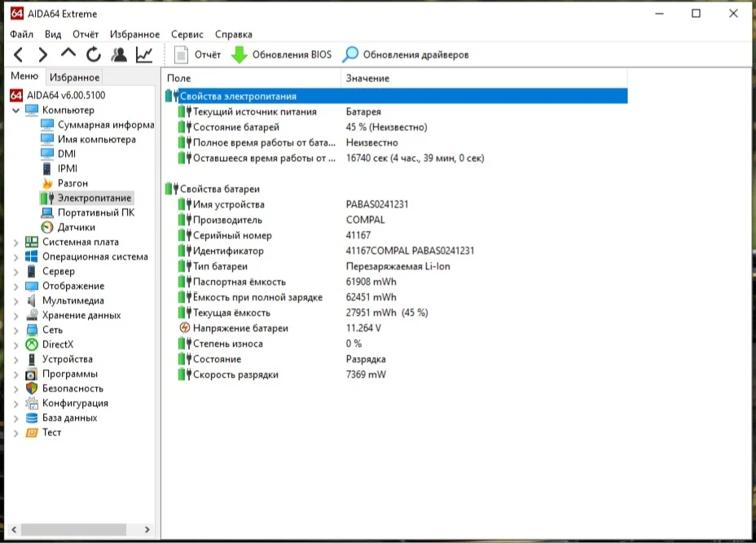
Task: Collapse the Компьютер tree node
Action: [x=15, y=111]
